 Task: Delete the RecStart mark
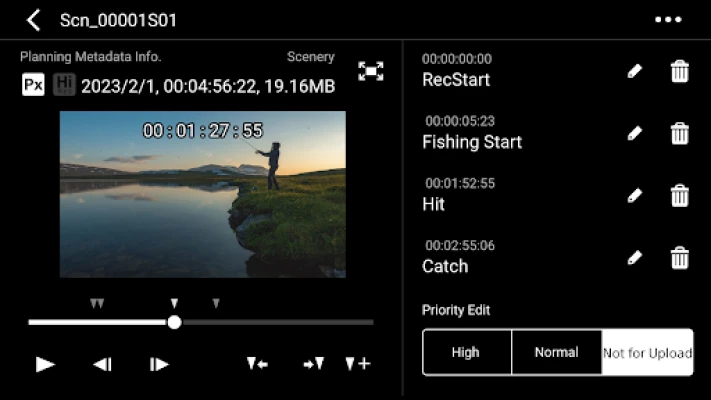(x=680, y=71)
